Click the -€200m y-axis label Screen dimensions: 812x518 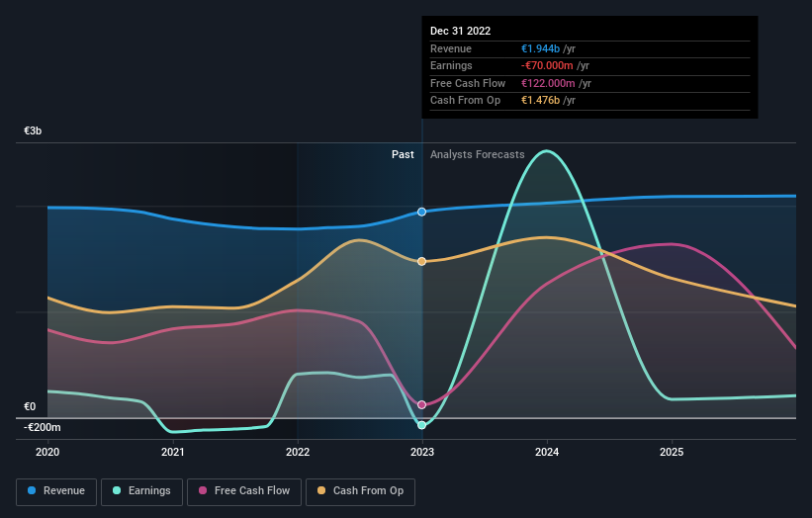42,427
